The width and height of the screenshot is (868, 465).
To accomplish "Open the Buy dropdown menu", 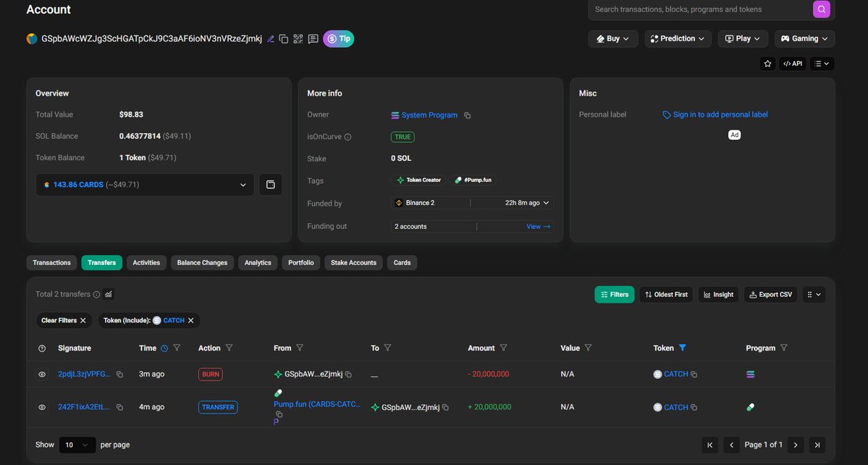I will pos(612,39).
